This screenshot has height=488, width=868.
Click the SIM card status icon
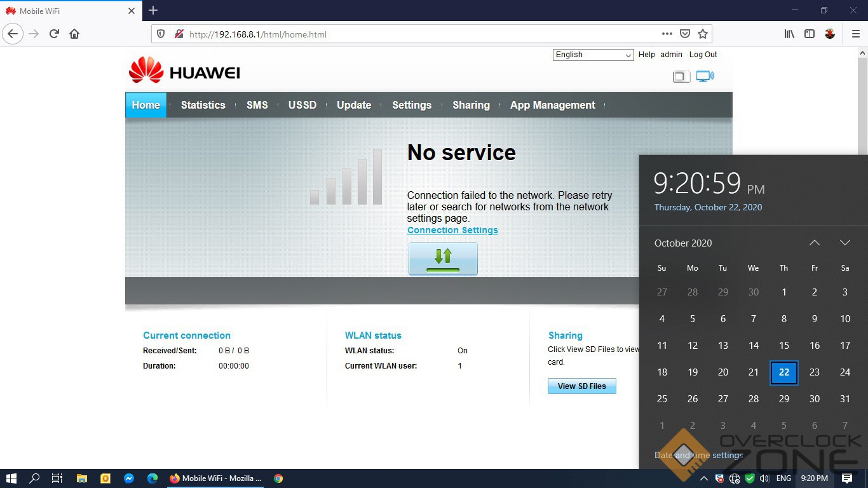tap(681, 77)
